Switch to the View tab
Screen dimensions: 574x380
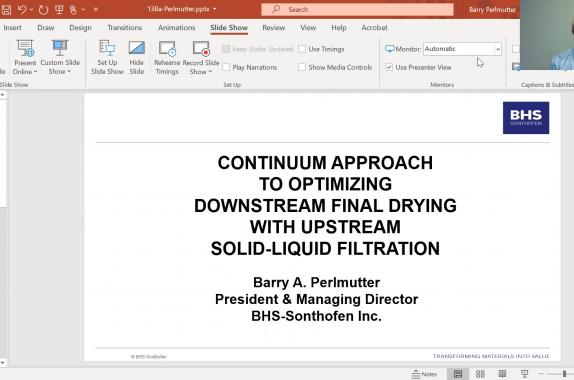[308, 28]
